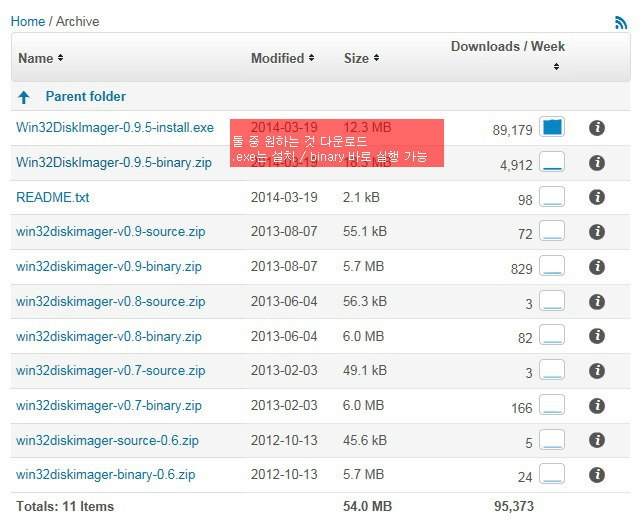
Task: Click the 95,373 total downloads
Action: click(x=514, y=506)
